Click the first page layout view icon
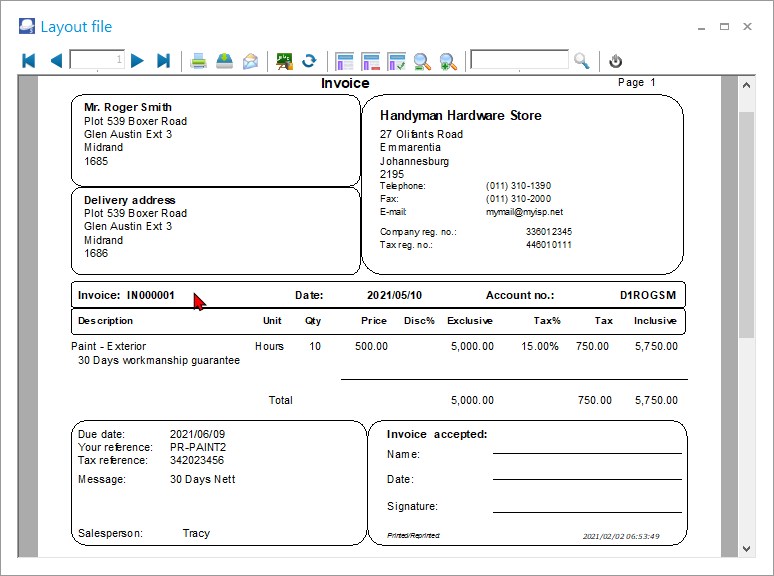This screenshot has height=576, width=774. click(x=345, y=61)
